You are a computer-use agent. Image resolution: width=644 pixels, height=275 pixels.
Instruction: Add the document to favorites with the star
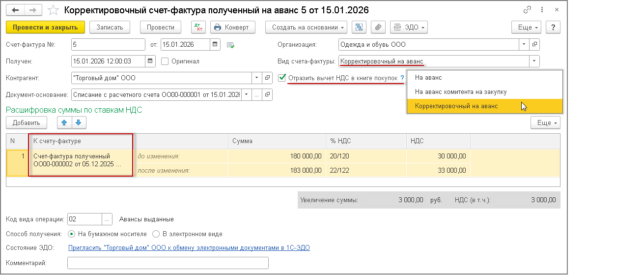[x=55, y=10]
